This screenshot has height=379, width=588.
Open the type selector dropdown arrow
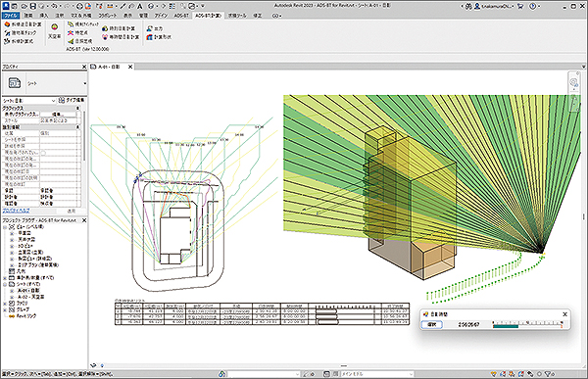85,83
